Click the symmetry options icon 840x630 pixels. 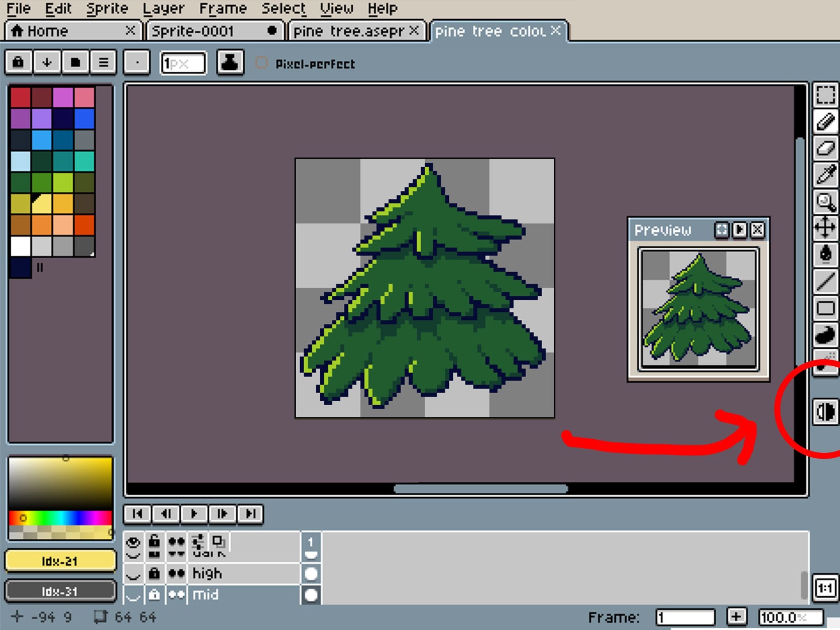click(825, 412)
